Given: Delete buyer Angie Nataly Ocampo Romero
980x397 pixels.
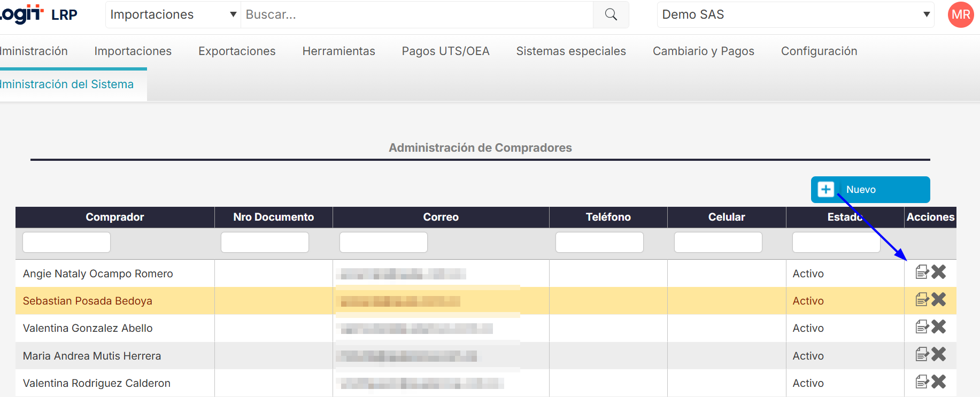Looking at the screenshot, I should click(939, 272).
